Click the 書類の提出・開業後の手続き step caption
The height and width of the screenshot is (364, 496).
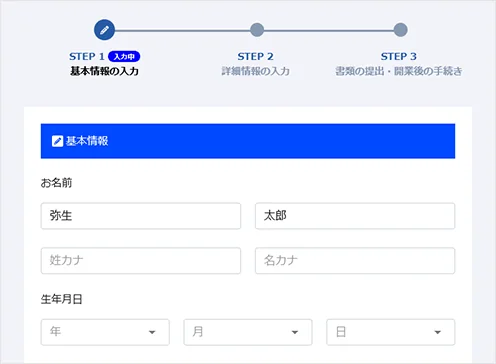pyautogui.click(x=399, y=71)
